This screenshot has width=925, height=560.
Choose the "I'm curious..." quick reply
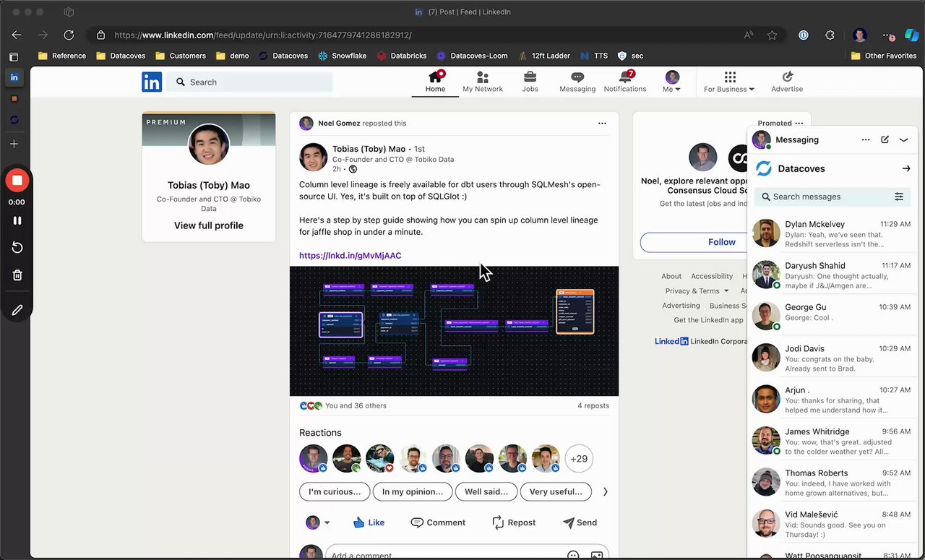pyautogui.click(x=335, y=491)
